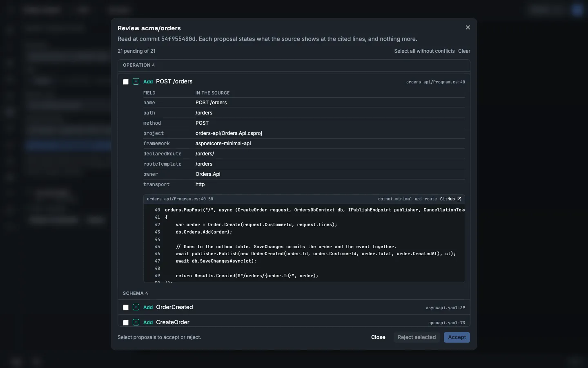The width and height of the screenshot is (588, 368).
Task: Click the plus badge beside Add CreateOrder
Action: point(136,322)
